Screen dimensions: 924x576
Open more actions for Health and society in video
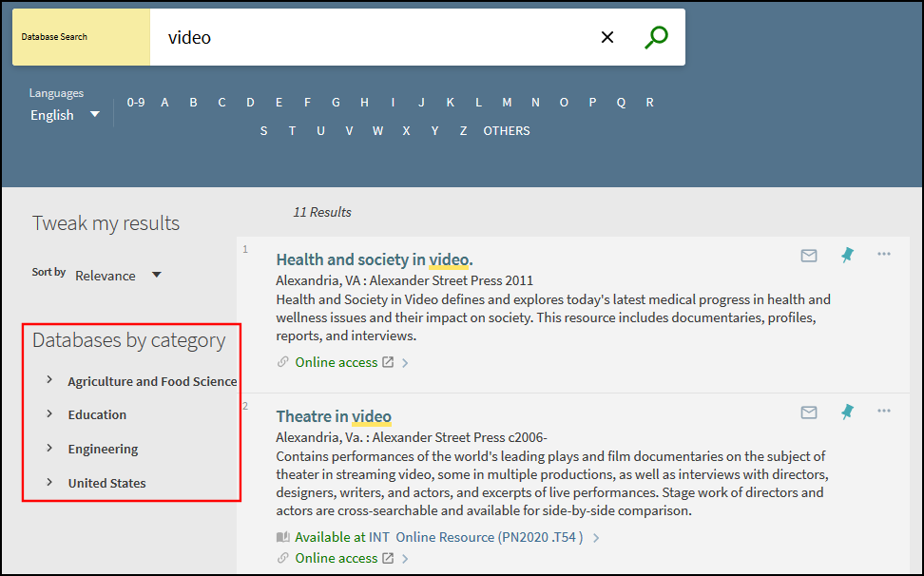883,254
